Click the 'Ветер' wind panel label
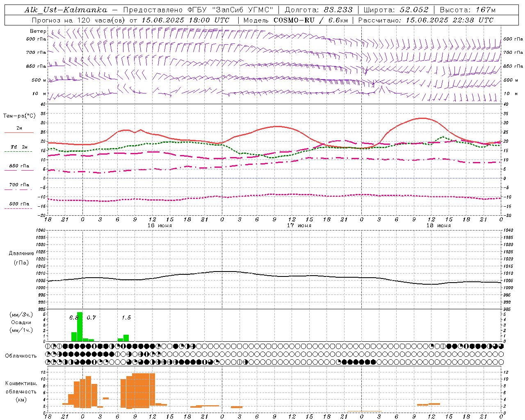525x420 pixels. (38, 31)
